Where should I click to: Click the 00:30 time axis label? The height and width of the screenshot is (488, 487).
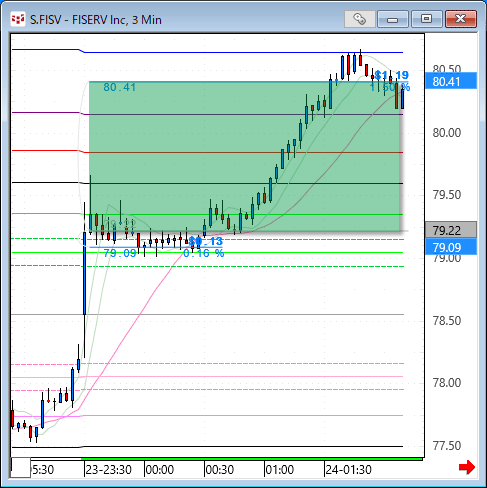[220, 470]
